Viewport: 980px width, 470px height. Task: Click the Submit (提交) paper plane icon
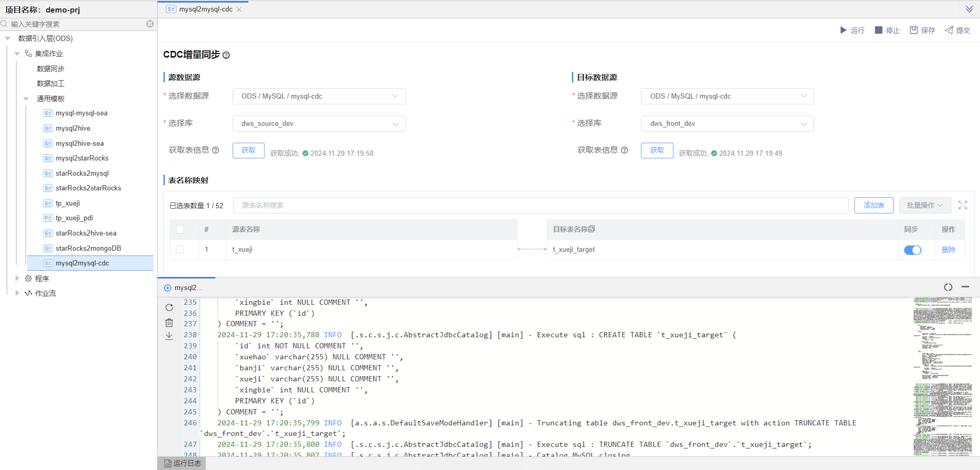(949, 30)
